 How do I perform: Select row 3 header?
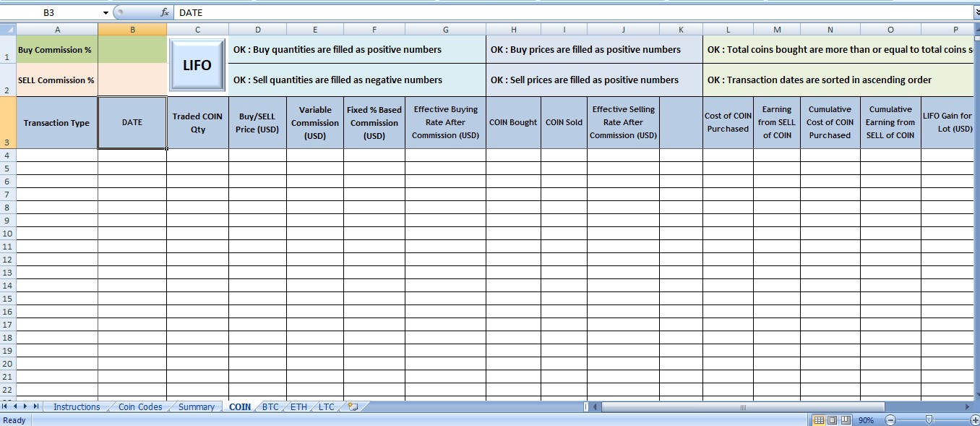[x=8, y=122]
